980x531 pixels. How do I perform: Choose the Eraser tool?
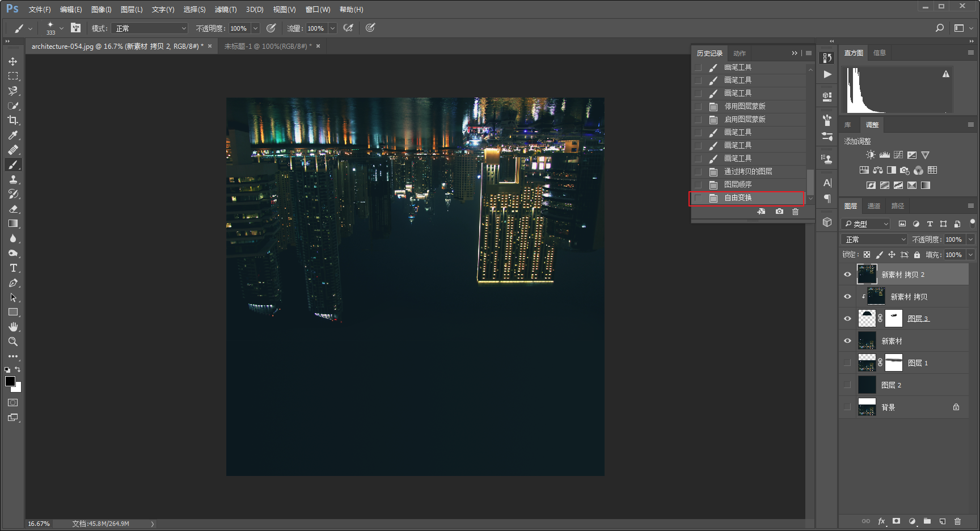(13, 209)
